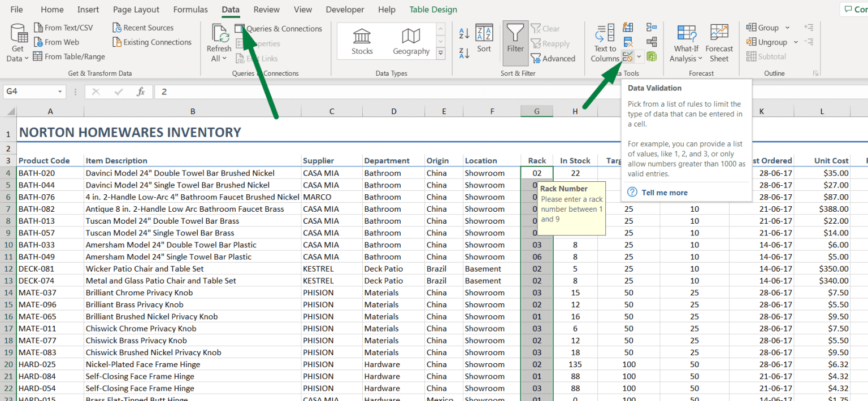Select From Table/Range
The width and height of the screenshot is (868, 401).
click(x=69, y=56)
